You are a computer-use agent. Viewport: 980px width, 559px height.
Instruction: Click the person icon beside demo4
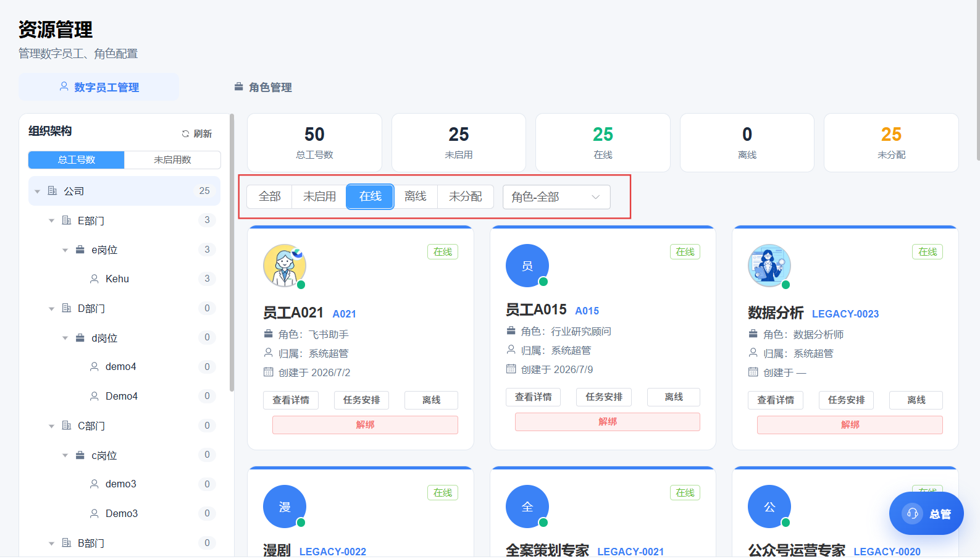94,367
